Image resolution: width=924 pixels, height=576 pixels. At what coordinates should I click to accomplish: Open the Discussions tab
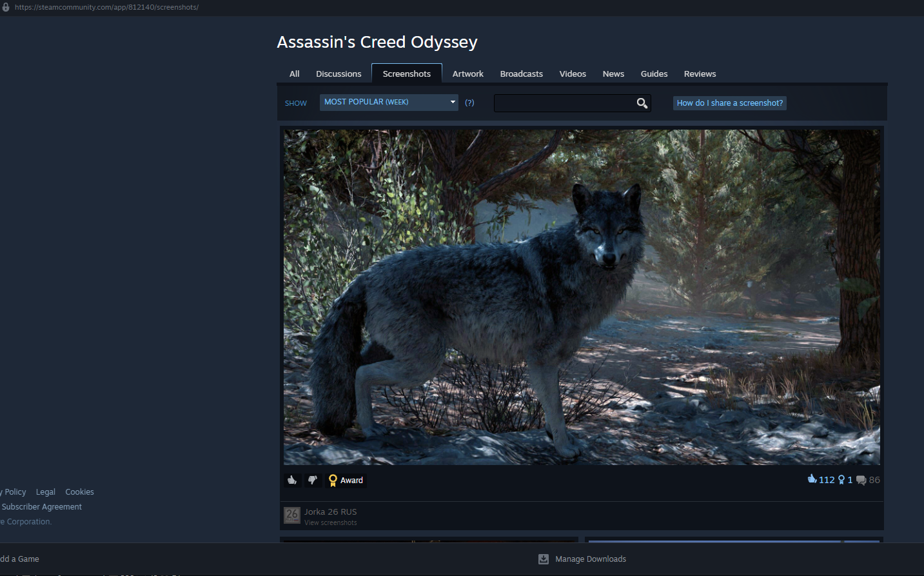[339, 74]
